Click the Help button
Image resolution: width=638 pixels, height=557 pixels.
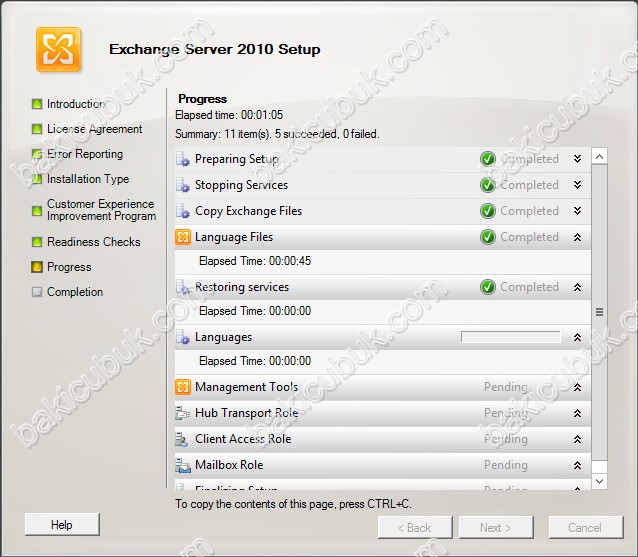coord(62,525)
